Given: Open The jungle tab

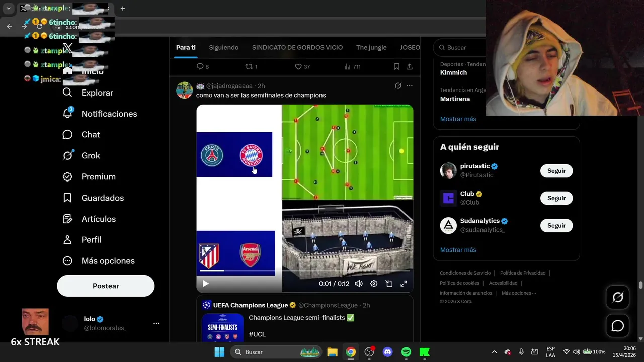Looking at the screenshot, I should pos(371,47).
